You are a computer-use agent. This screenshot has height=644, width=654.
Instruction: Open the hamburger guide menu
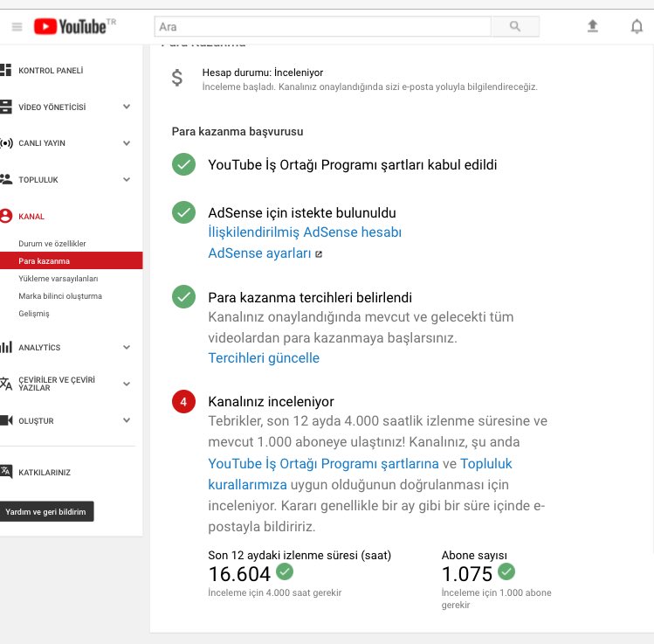coord(17,27)
